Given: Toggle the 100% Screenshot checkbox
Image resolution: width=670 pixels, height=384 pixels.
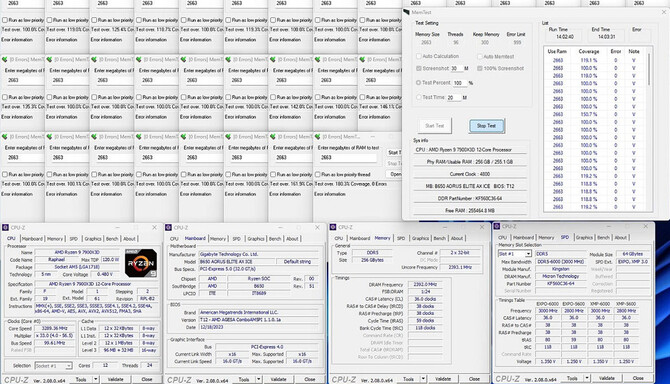Looking at the screenshot, I should (480, 68).
